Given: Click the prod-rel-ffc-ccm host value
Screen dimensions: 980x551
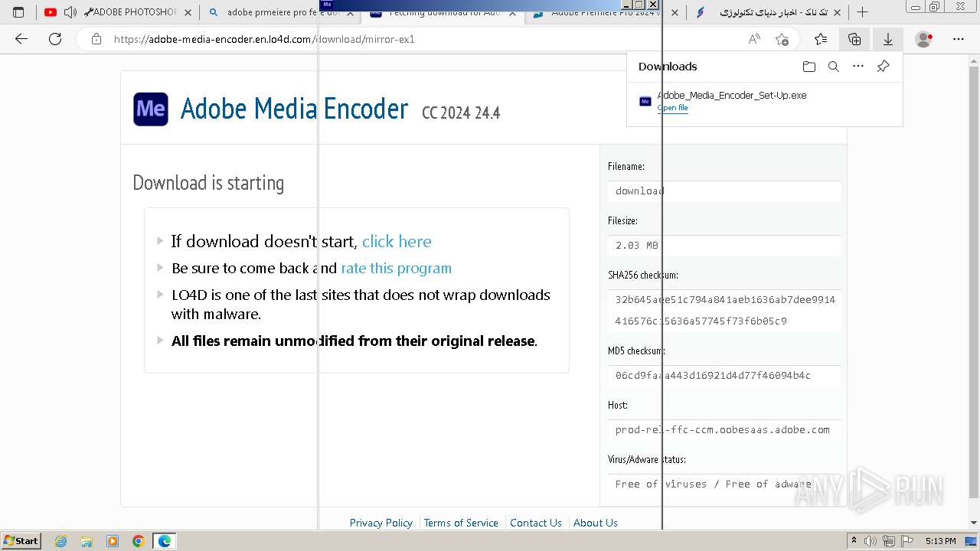Looking at the screenshot, I should [x=724, y=430].
